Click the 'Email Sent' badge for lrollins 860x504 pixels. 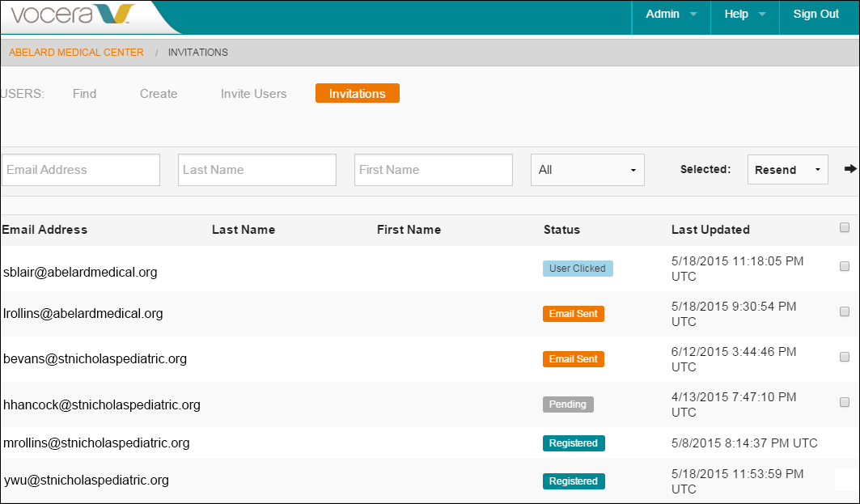574,313
